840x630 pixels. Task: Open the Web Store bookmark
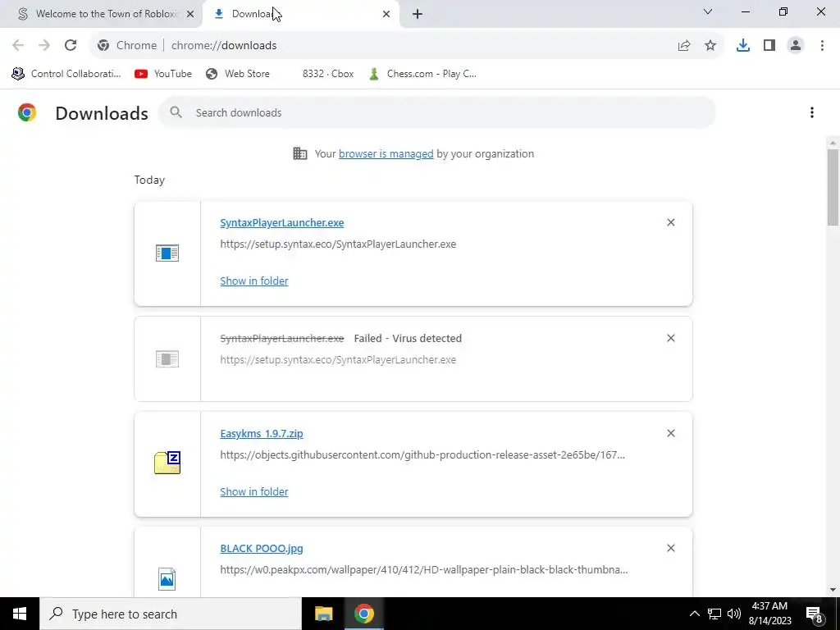238,74
